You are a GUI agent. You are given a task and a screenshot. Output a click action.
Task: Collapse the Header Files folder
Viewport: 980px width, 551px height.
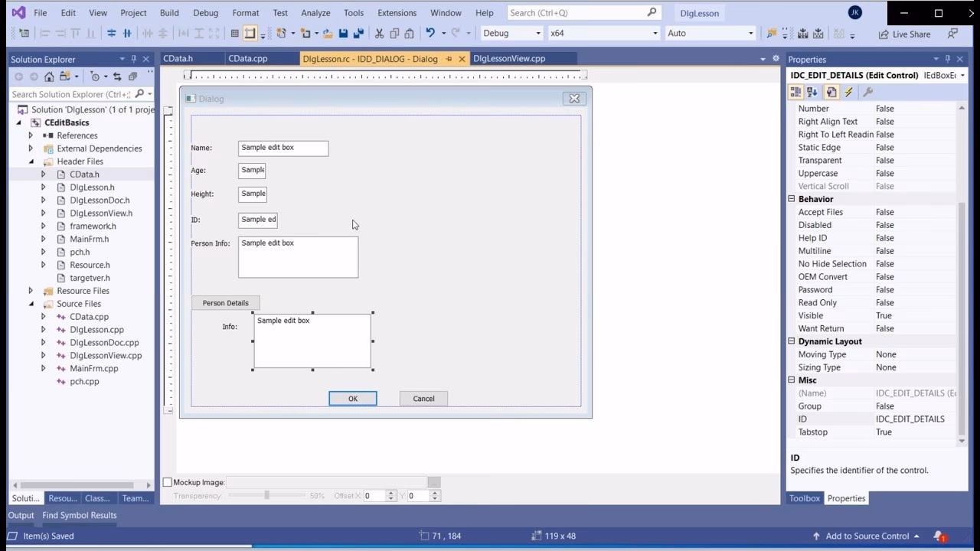pos(31,161)
